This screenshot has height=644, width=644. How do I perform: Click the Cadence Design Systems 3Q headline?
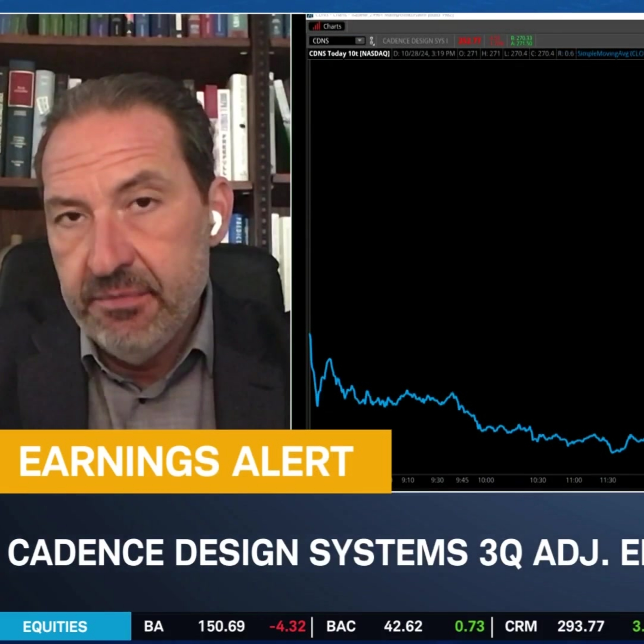click(326, 553)
